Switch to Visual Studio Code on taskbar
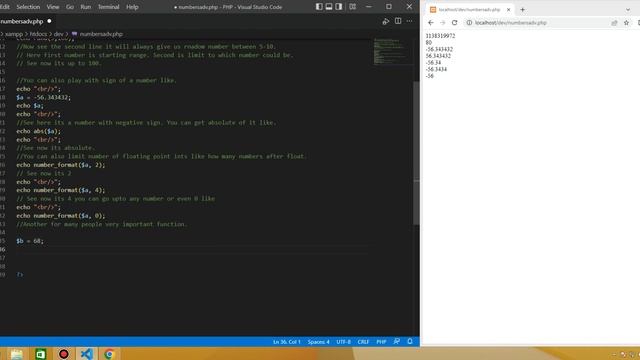The width and height of the screenshot is (640, 360). coord(87,354)
